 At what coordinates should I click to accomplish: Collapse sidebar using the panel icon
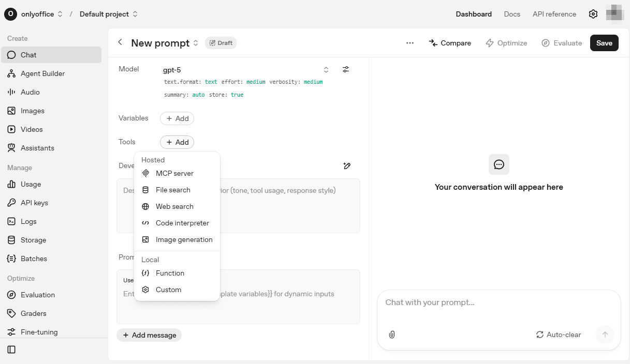[x=11, y=350]
